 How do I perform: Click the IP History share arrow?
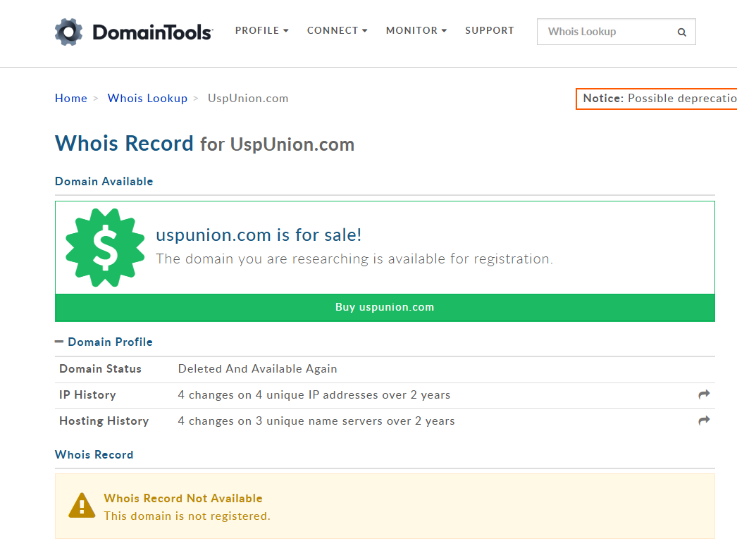[704, 394]
